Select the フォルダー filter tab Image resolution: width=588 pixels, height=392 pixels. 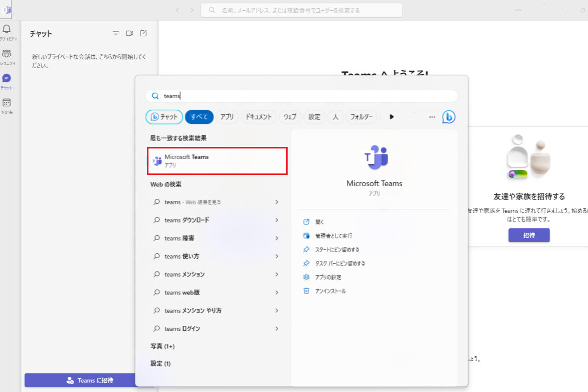(x=362, y=117)
